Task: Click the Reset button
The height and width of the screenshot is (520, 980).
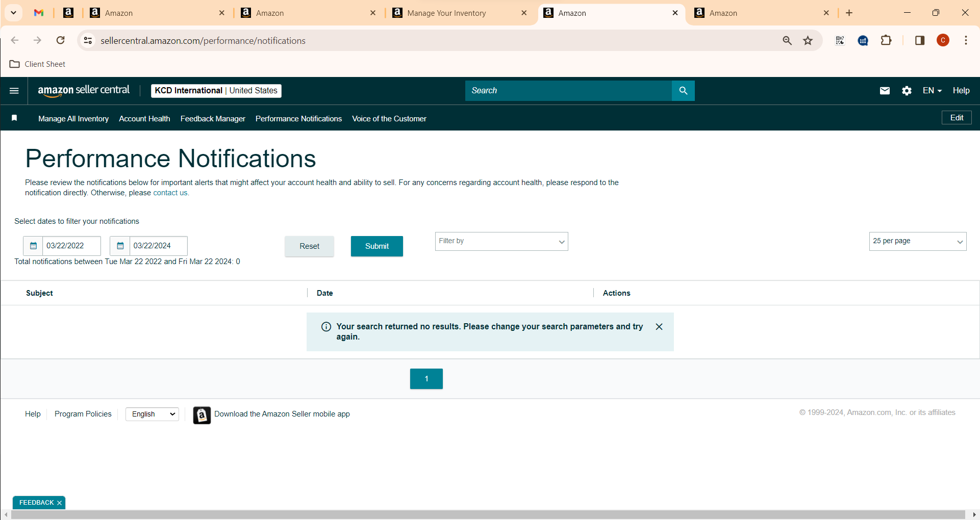Action: 309,246
